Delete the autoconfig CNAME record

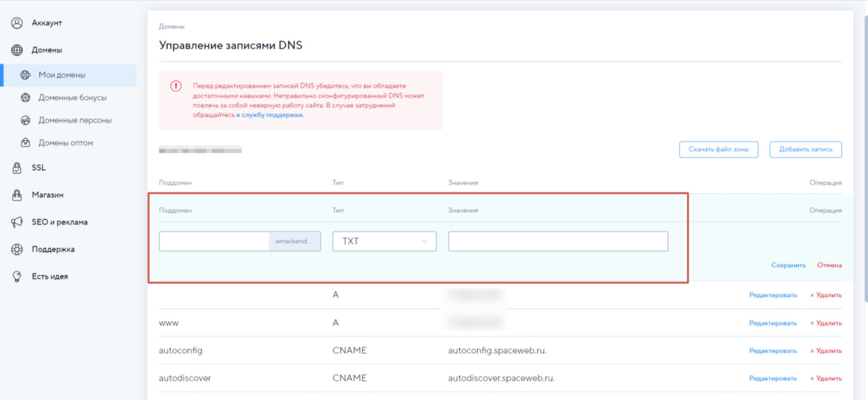click(x=826, y=351)
